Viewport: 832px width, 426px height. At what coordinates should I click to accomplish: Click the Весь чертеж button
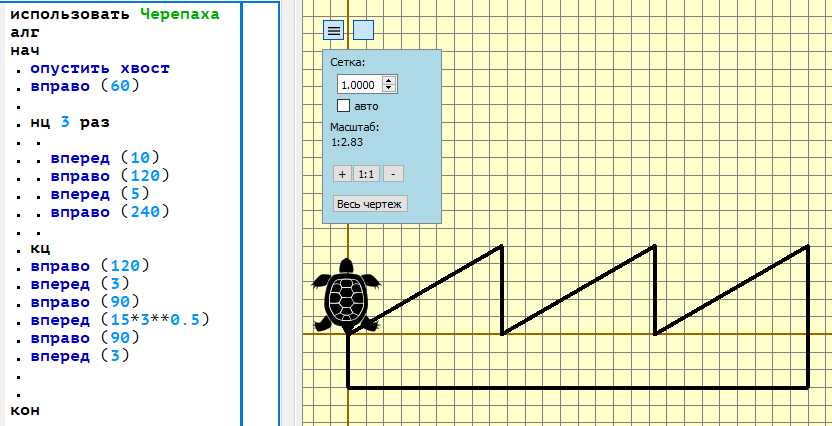370,204
